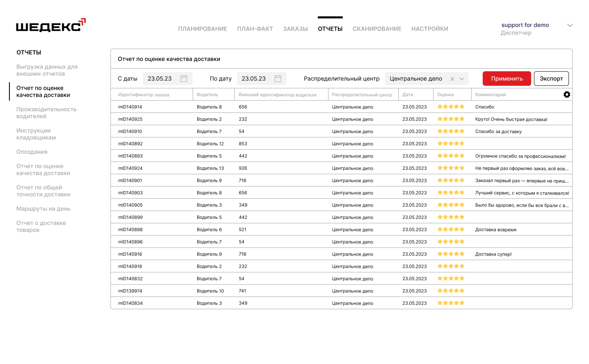Open Инструкции кладовщикам report

[x=36, y=134]
